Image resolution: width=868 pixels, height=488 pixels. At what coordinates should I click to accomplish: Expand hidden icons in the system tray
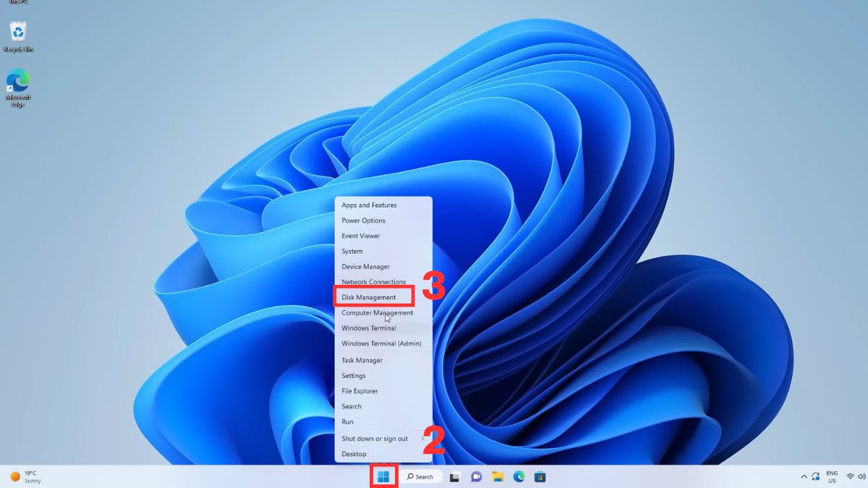(x=803, y=477)
